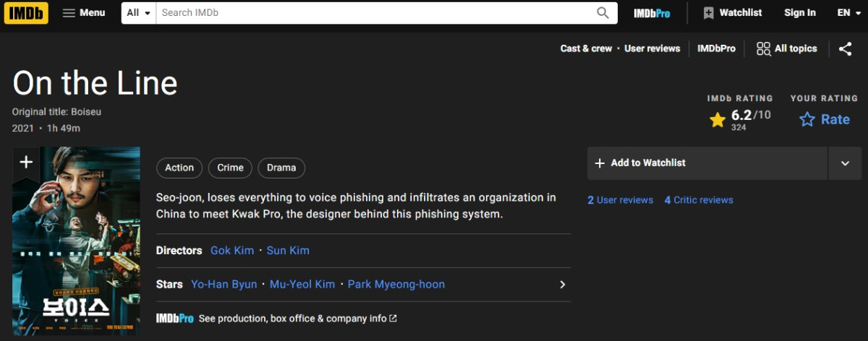
Task: Click the plus ribbon on the poster
Action: coord(26,163)
